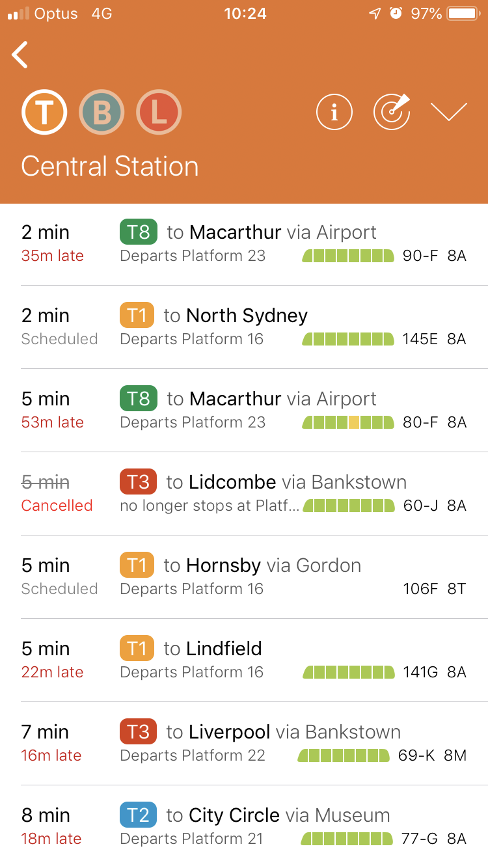Toggle the Train (T) mode filter
488x868 pixels.
44,113
